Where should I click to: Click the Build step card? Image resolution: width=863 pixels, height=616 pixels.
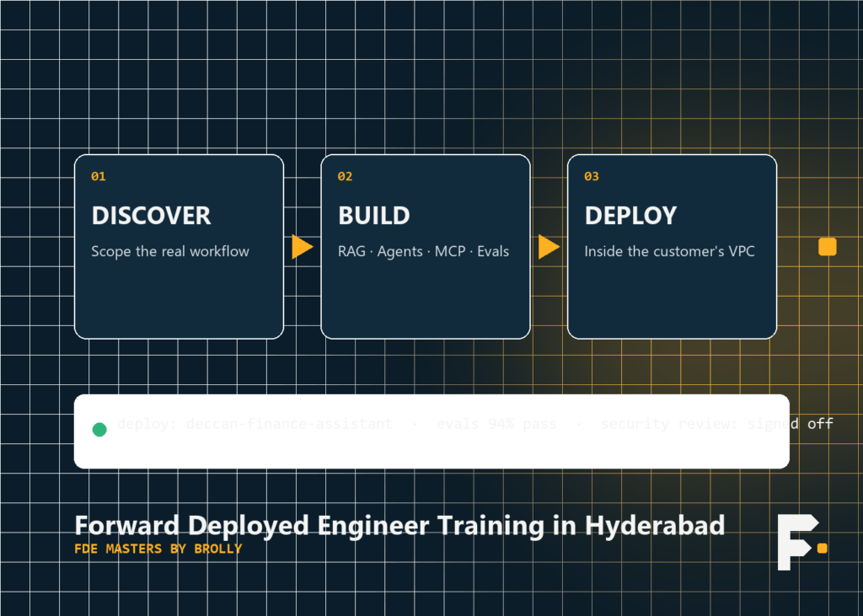(426, 247)
